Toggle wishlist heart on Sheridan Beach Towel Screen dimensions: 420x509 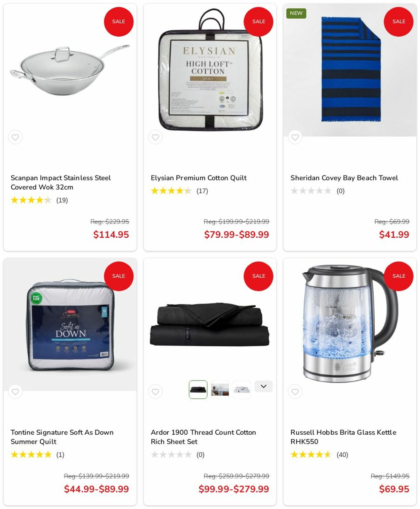(x=295, y=137)
